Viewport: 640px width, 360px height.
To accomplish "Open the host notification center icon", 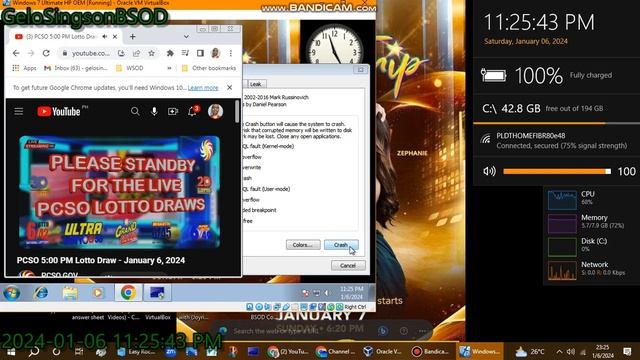I will tap(627, 351).
